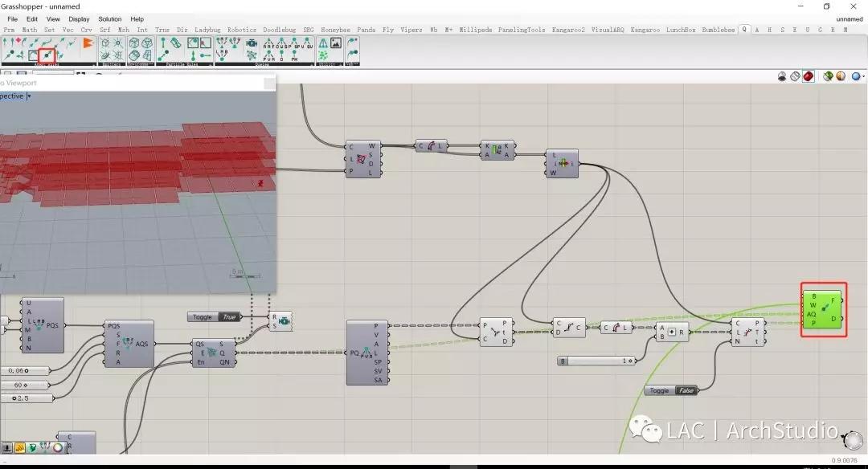Select the PQS to AQS agent component
This screenshot has width=868, height=469.
click(129, 344)
